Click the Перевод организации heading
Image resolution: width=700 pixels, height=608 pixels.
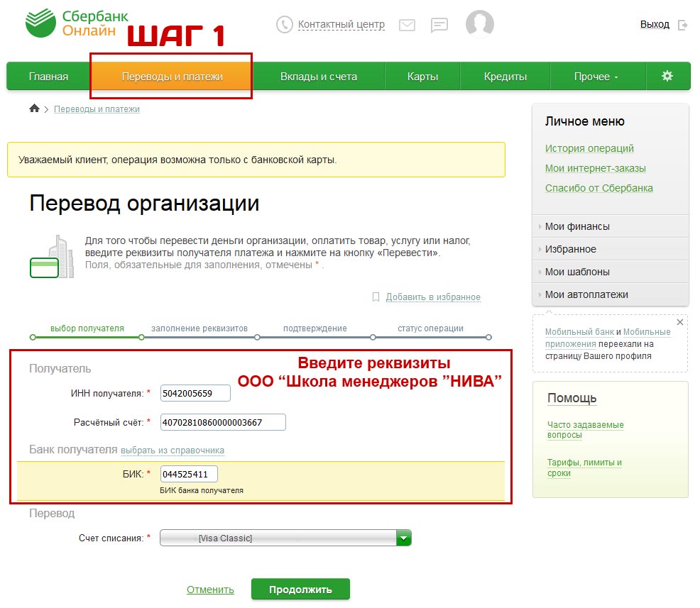click(144, 204)
